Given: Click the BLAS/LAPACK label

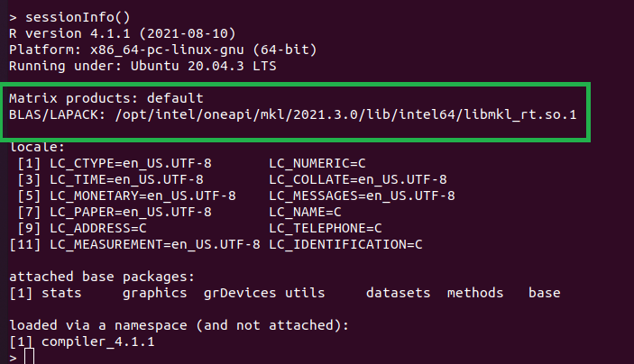Looking at the screenshot, I should click(x=54, y=114).
